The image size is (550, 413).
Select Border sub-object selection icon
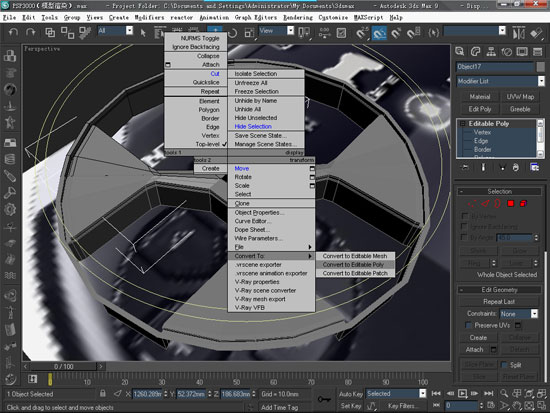[497, 204]
